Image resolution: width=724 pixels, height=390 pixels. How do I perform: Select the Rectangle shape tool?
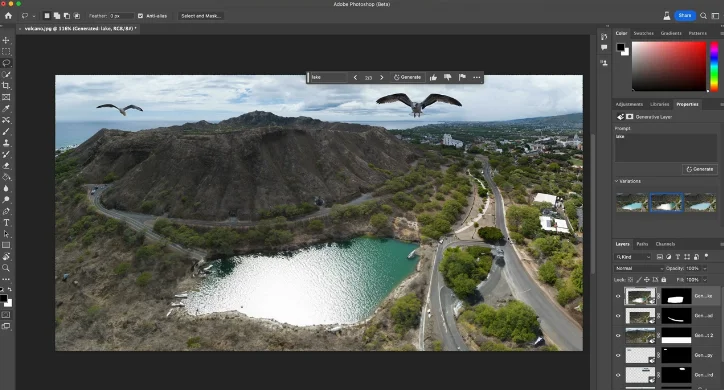point(6,245)
